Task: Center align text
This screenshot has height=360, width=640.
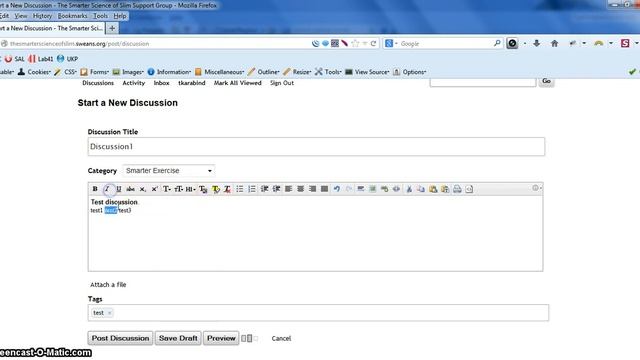Action: [x=300, y=189]
